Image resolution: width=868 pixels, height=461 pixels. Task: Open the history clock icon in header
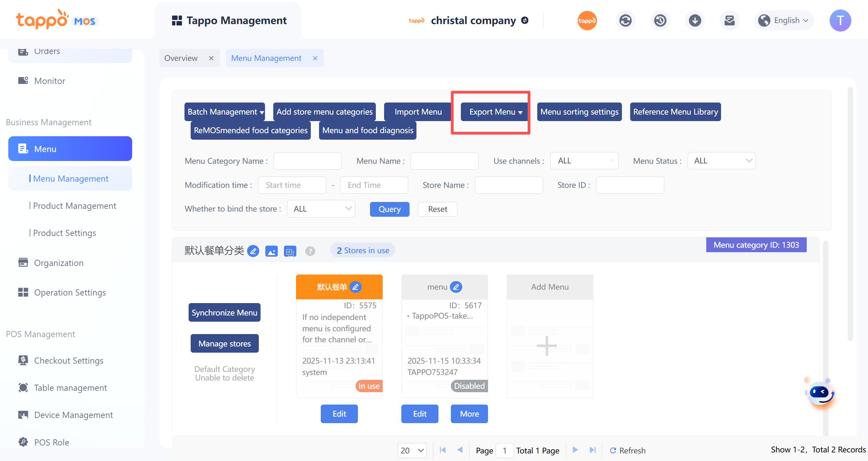coord(660,21)
